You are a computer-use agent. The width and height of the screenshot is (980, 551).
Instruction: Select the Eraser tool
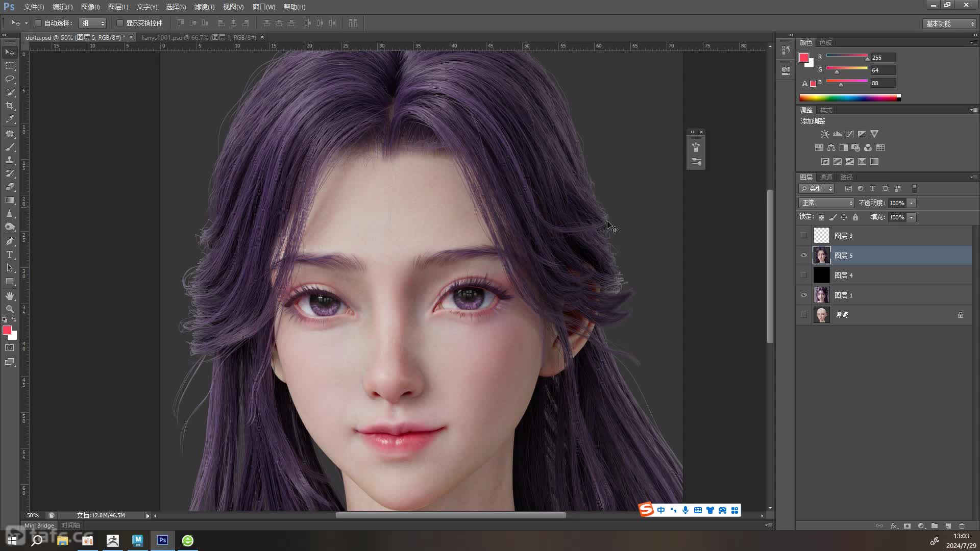(10, 187)
